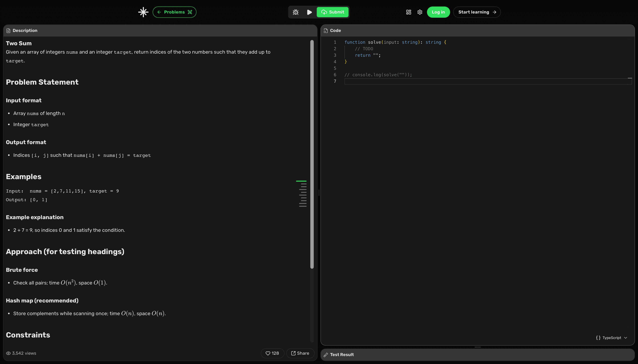Image resolution: width=638 pixels, height=364 pixels.
Task: Submit the solution
Action: click(332, 12)
